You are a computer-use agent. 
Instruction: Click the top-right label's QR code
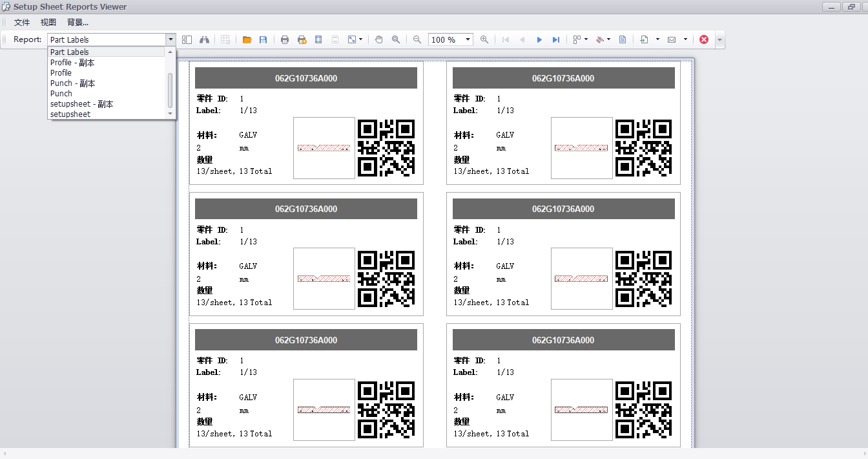pyautogui.click(x=643, y=148)
